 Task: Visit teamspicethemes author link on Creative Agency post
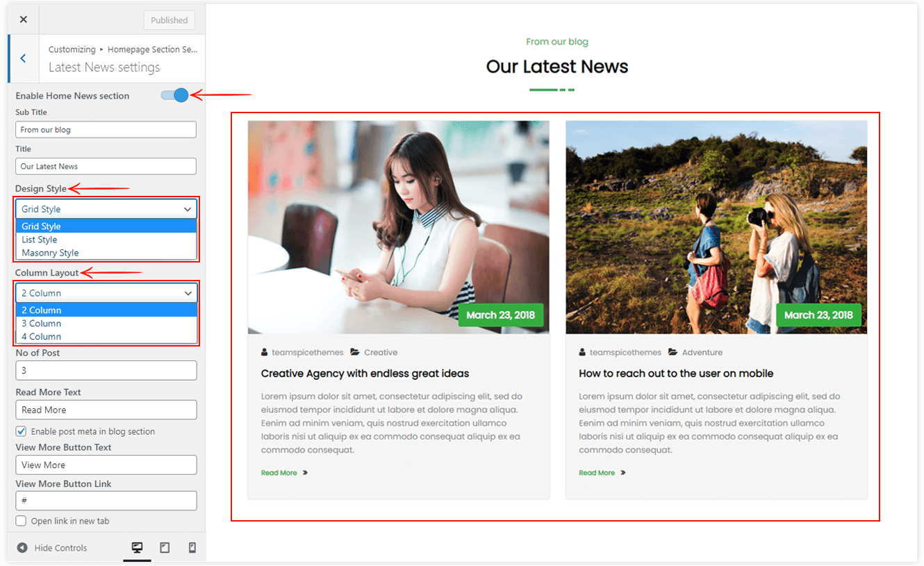tap(307, 353)
